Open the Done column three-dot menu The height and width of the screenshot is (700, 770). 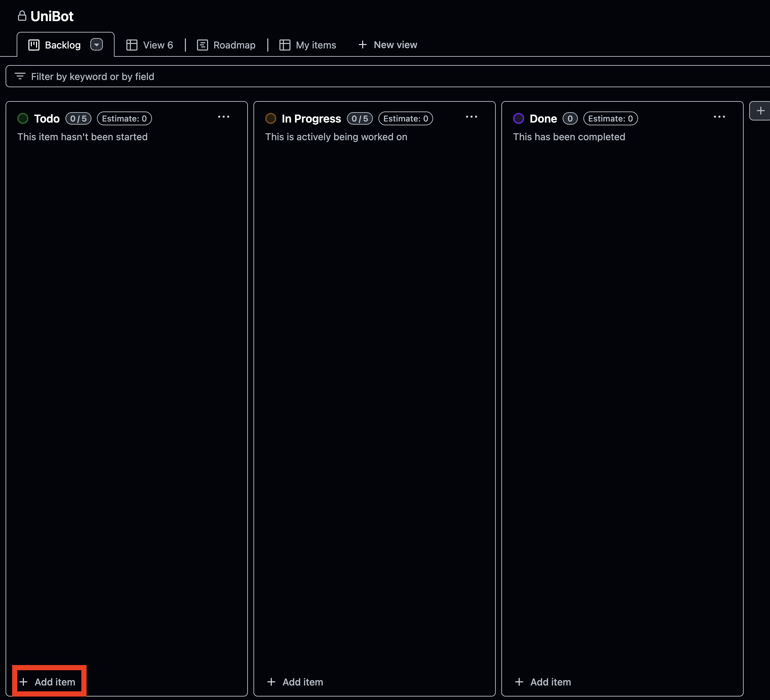click(x=719, y=117)
